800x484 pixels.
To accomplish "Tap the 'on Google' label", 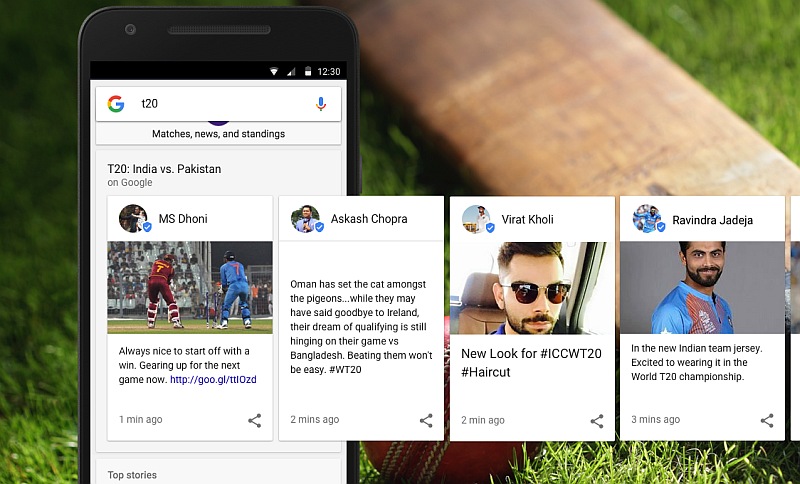I will coord(130,183).
